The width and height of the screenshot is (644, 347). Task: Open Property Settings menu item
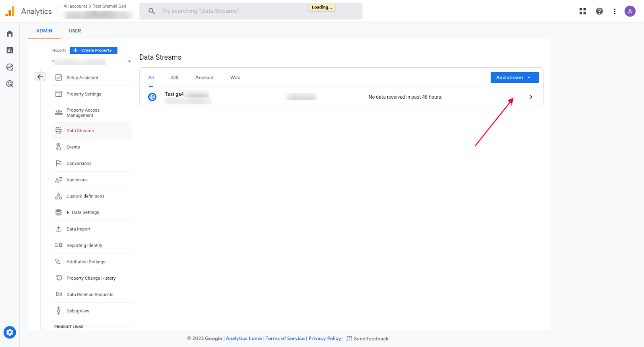[92, 94]
